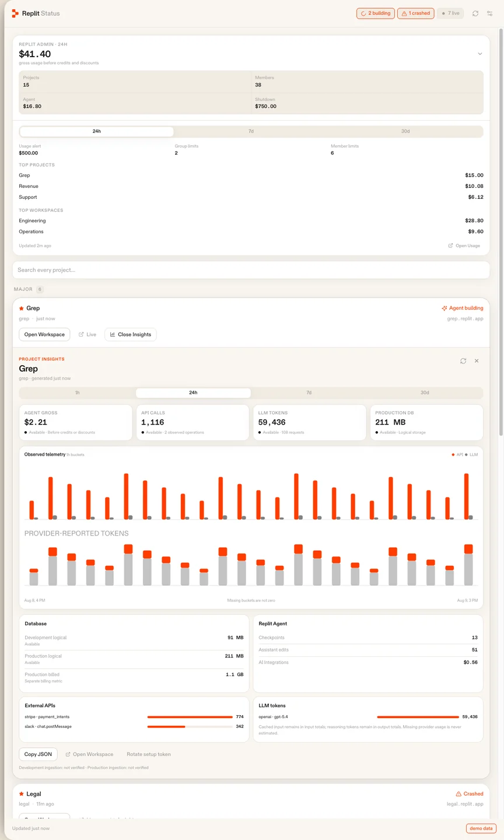
Task: Click the star icon beside Grep
Action: point(22,308)
